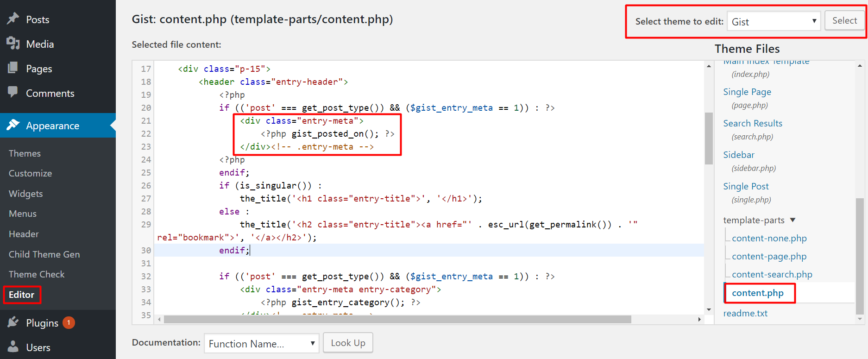The height and width of the screenshot is (359, 868).
Task: Open the Themes submenu item
Action: (25, 153)
